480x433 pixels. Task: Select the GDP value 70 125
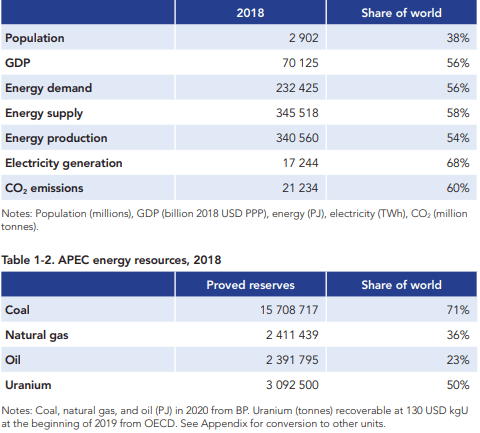point(300,63)
